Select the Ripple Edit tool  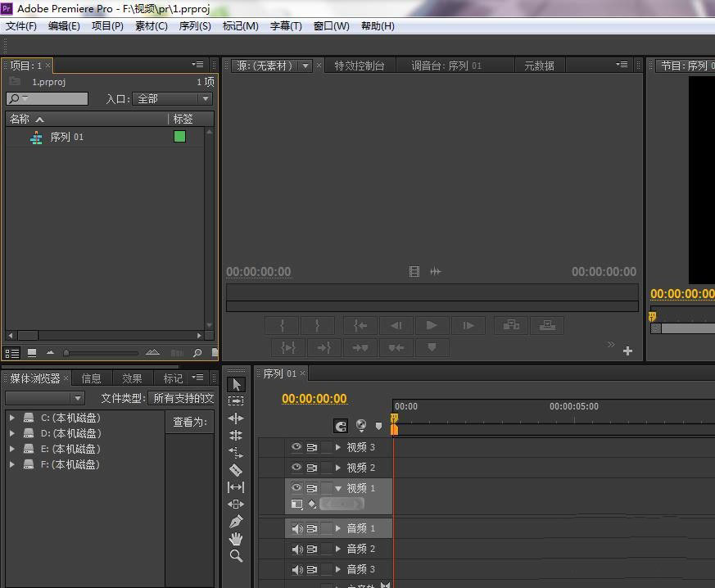pyautogui.click(x=236, y=418)
